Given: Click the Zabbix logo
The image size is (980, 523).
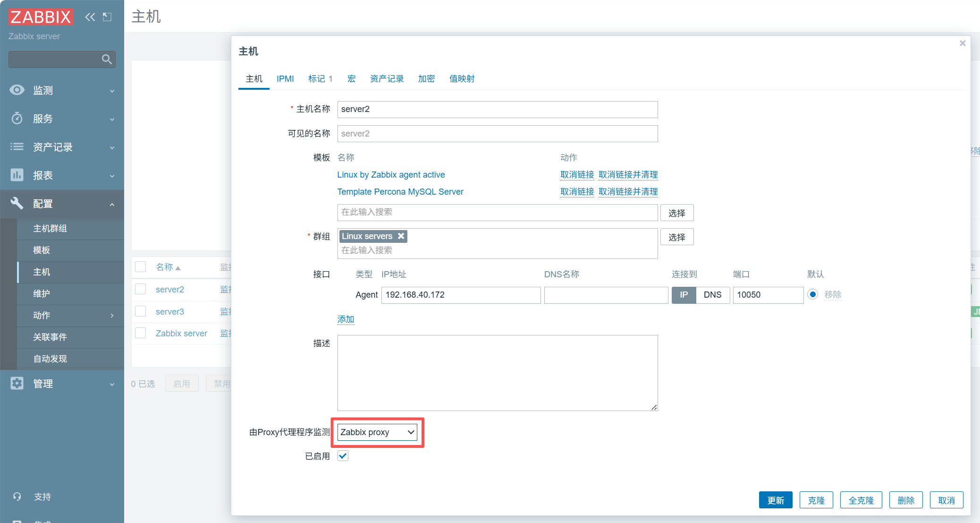Looking at the screenshot, I should (x=41, y=17).
